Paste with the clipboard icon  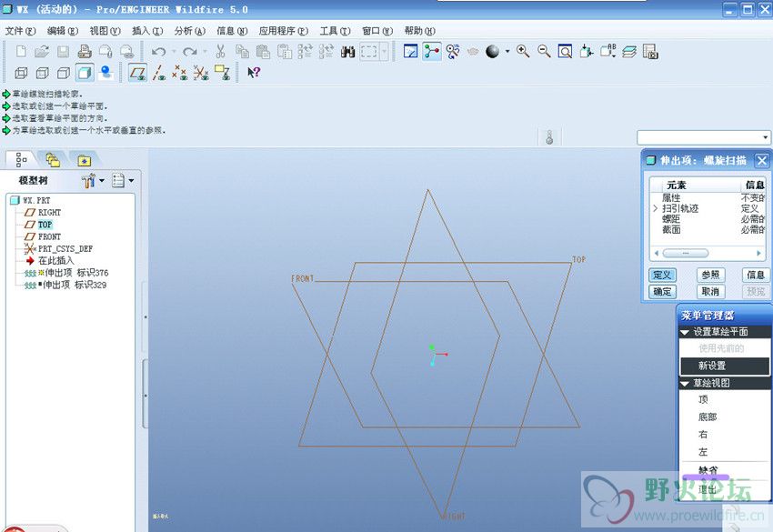pyautogui.click(x=263, y=51)
